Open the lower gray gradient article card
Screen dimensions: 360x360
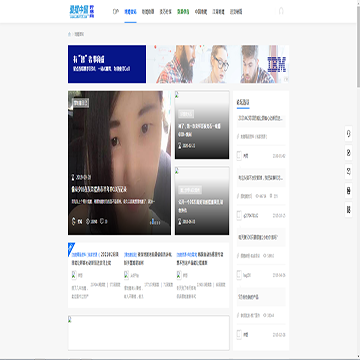(202, 201)
